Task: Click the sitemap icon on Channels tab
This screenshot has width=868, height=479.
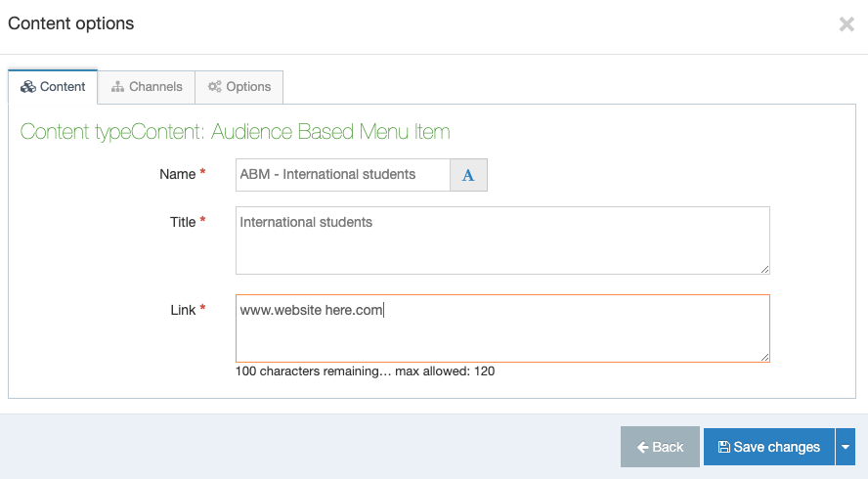Action: tap(117, 87)
